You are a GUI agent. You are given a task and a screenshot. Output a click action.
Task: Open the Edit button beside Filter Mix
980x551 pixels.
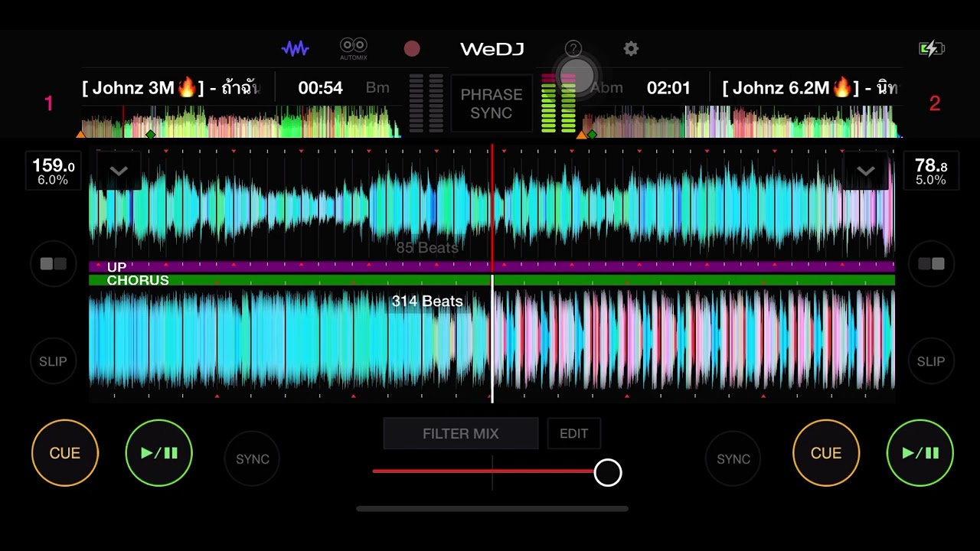[x=574, y=433]
